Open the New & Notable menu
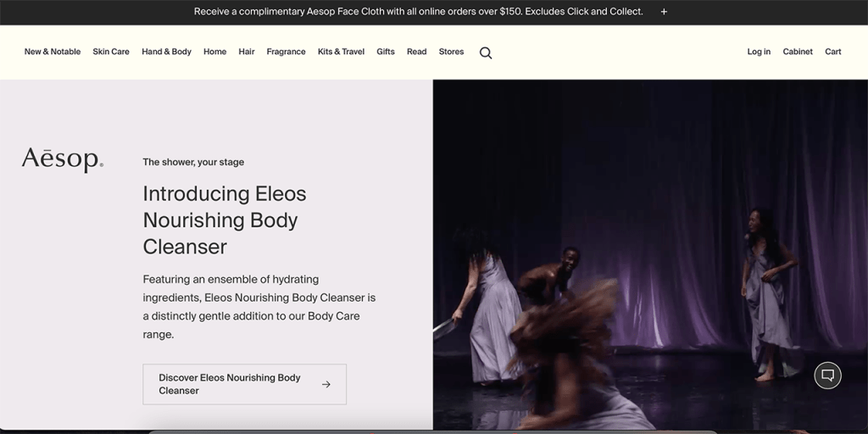This screenshot has height=434, width=868. click(53, 52)
